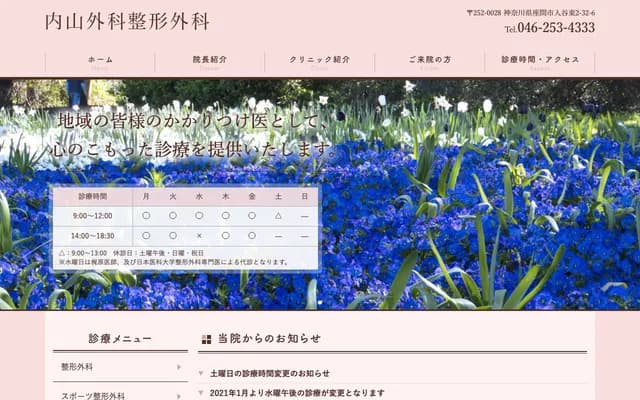Click the grid icon beside 当院からのお知らせ

tap(207, 339)
